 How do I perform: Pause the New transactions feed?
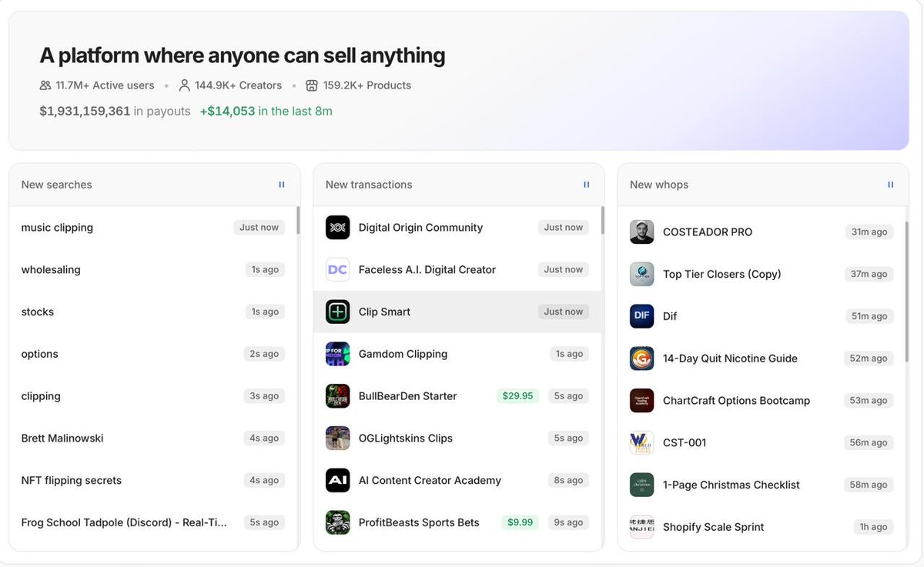pyautogui.click(x=586, y=185)
